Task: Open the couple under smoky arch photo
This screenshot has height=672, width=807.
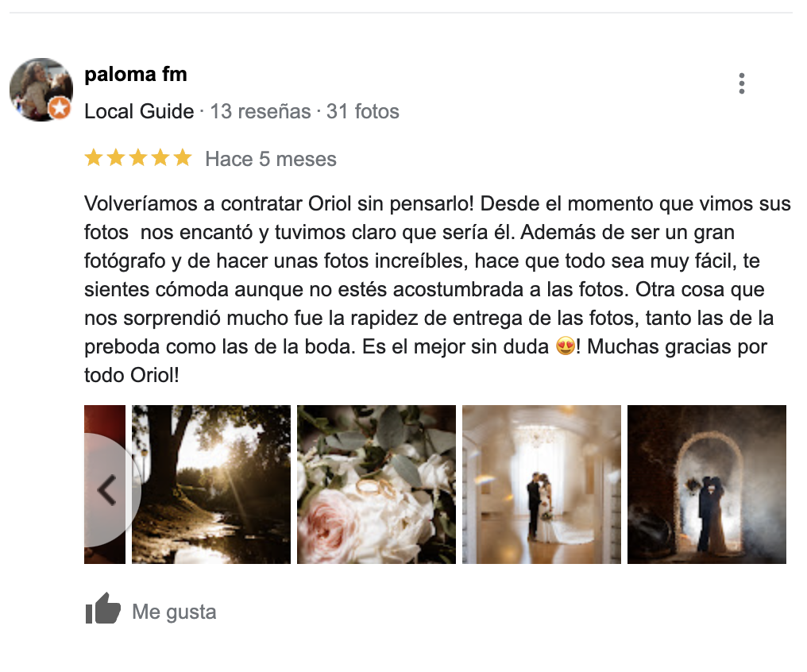Action: (707, 485)
